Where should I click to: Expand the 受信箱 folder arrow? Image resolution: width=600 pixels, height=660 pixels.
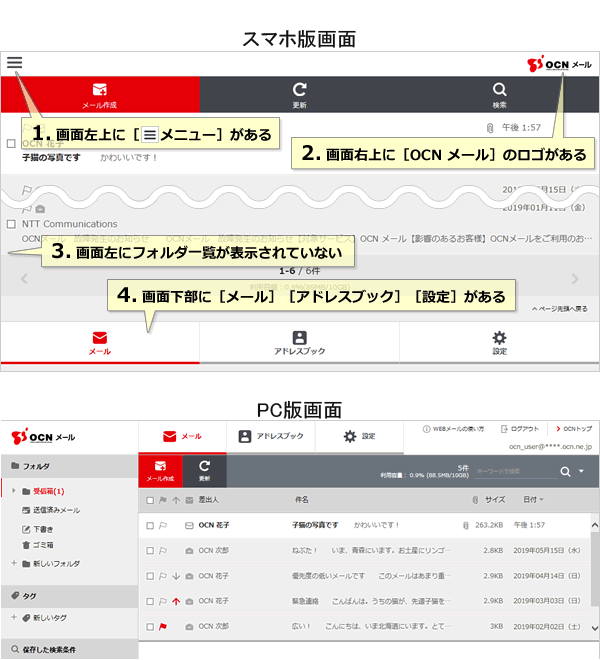[x=13, y=491]
